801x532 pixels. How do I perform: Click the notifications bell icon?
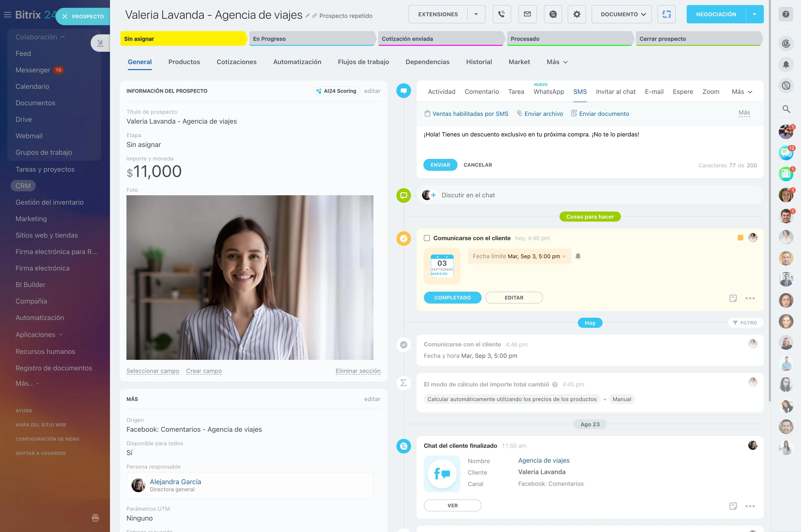point(786,65)
